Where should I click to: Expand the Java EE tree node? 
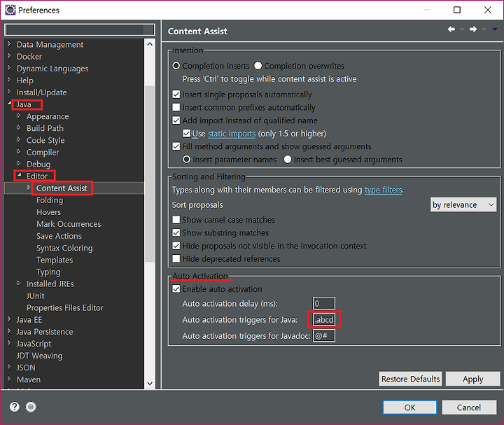click(x=9, y=319)
